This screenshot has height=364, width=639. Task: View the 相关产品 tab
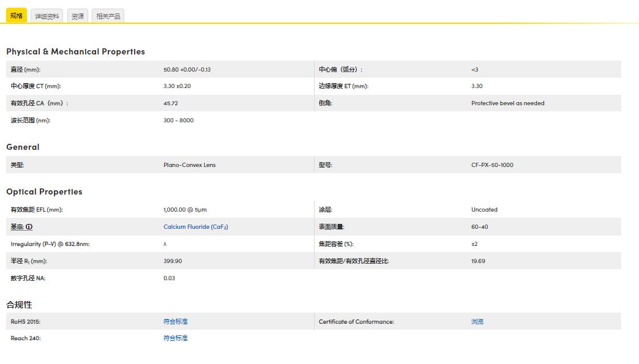tap(107, 17)
